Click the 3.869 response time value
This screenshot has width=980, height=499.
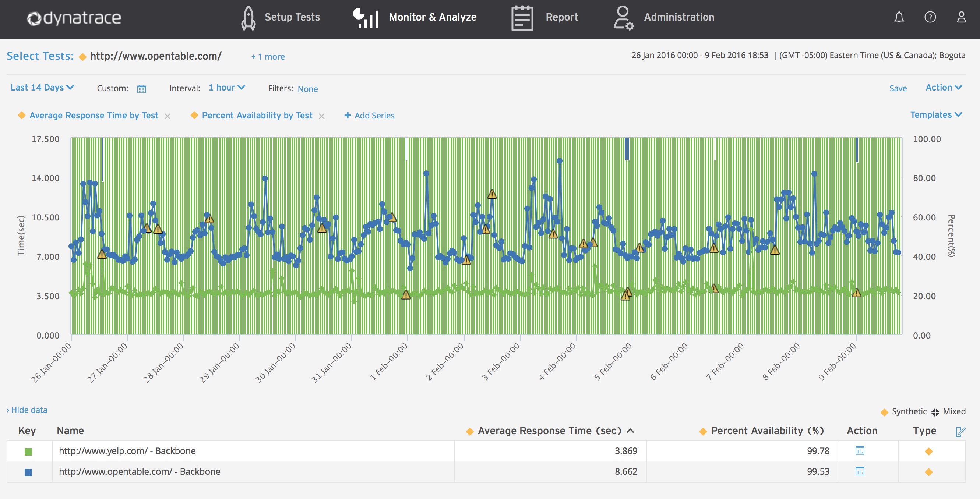pyautogui.click(x=626, y=451)
